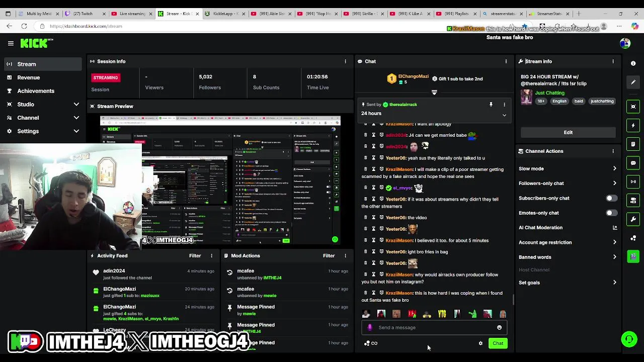This screenshot has width=644, height=362.
Task: Click the Just Chatting category link
Action: click(x=549, y=93)
